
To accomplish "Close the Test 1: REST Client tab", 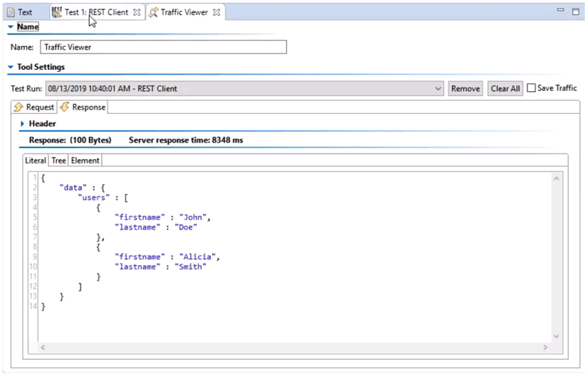I will tap(137, 12).
